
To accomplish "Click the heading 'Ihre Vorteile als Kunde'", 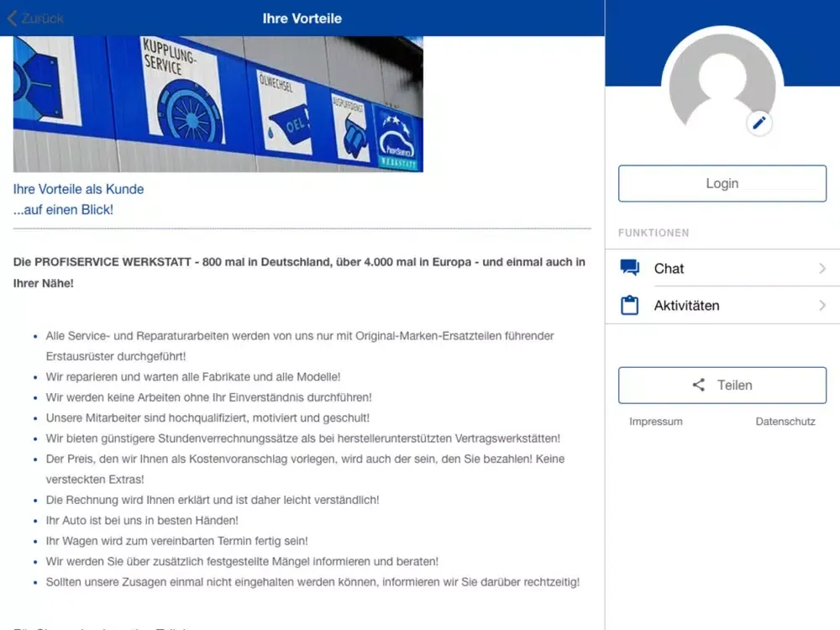I will pyautogui.click(x=79, y=189).
